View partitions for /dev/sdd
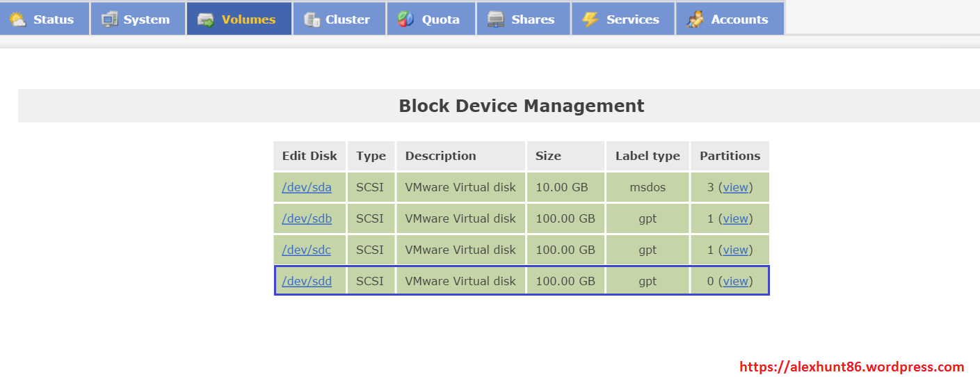 point(735,281)
